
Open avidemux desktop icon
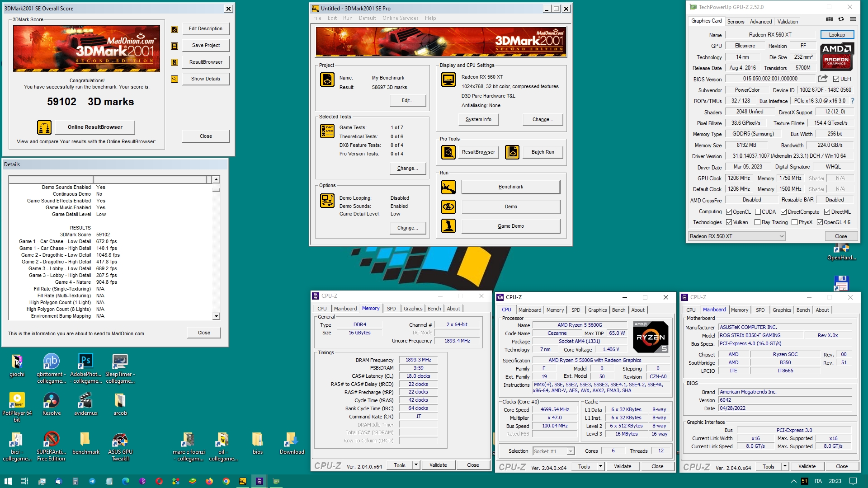[85, 404]
